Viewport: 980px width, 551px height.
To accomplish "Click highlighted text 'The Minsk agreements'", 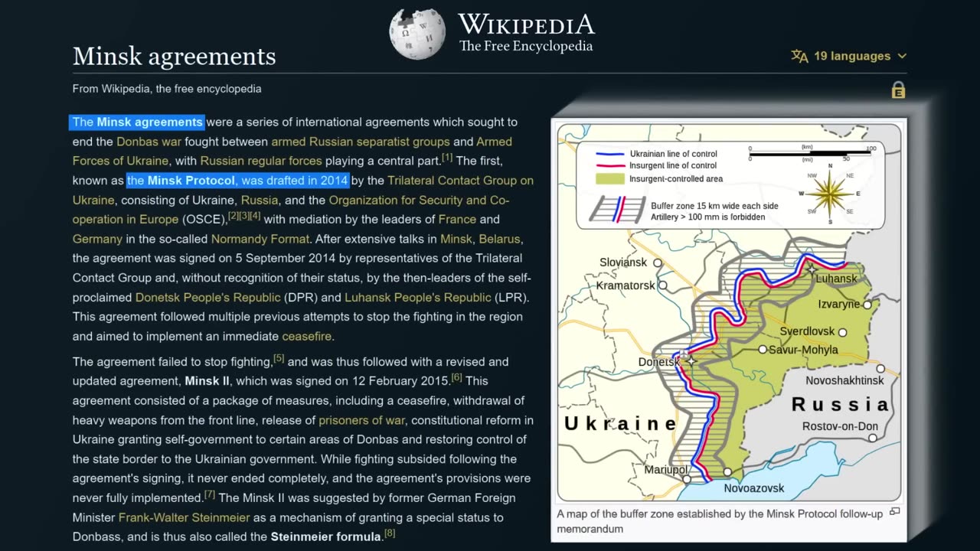I will click(x=138, y=122).
